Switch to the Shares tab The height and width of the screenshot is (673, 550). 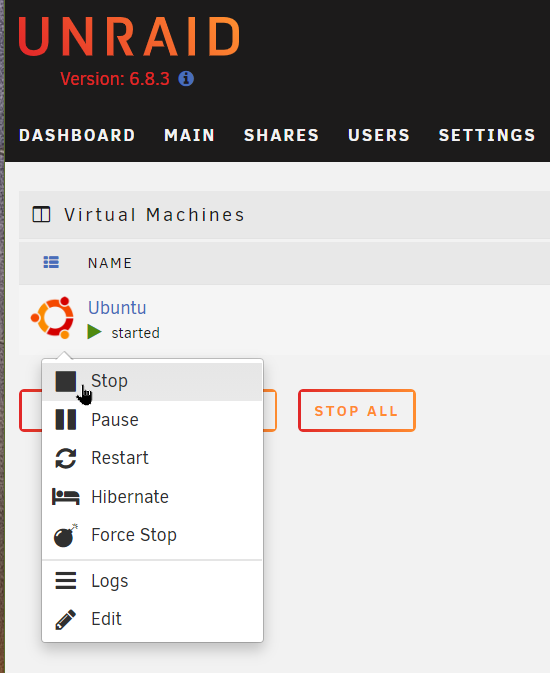(282, 135)
